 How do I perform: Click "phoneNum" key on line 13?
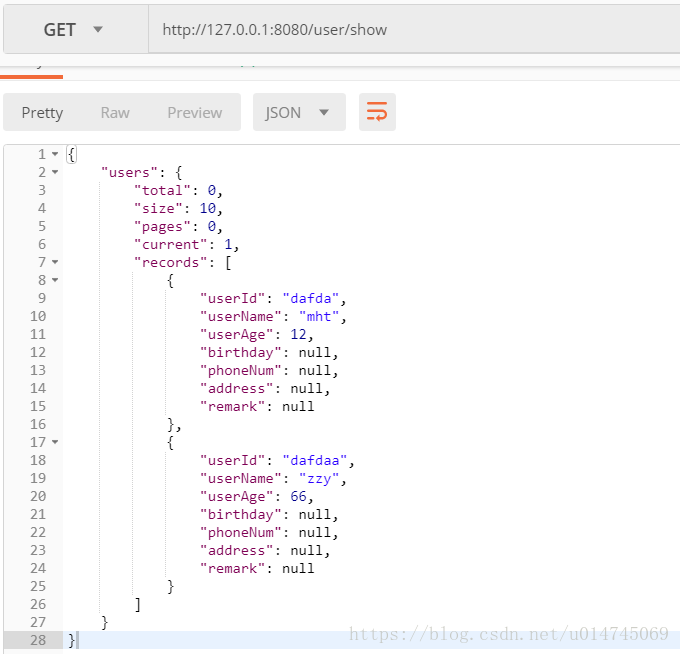point(241,370)
